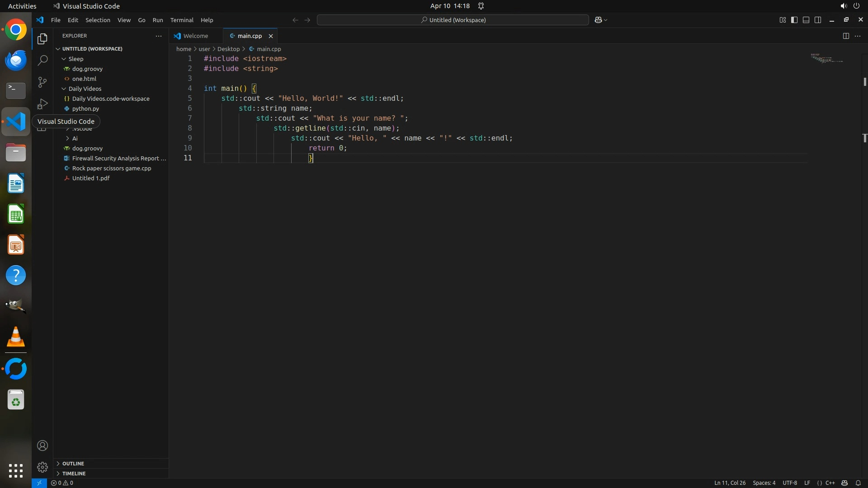Screen dimensions: 868x488
Task: Click the remote window status bar icon
Action: point(39,483)
